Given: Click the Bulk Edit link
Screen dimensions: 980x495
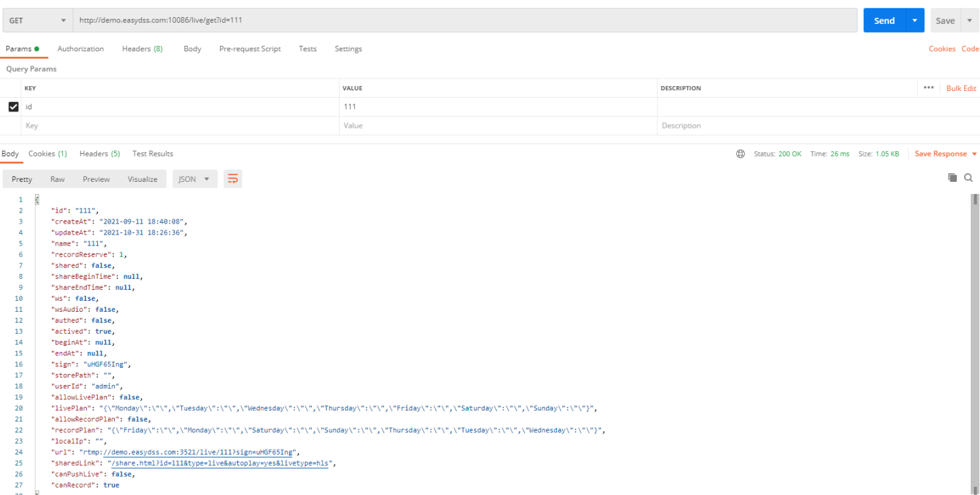Looking at the screenshot, I should (x=961, y=88).
